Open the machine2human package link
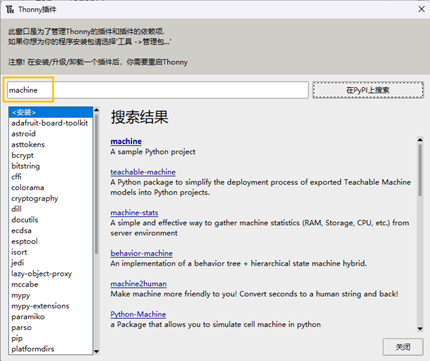Screen dimensions: 430x361 pyautogui.click(x=139, y=284)
